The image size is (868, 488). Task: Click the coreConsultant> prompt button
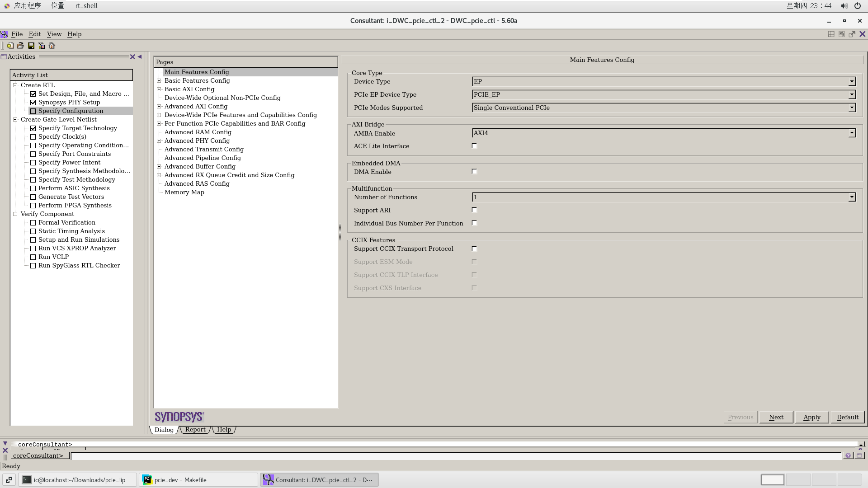pyautogui.click(x=40, y=455)
